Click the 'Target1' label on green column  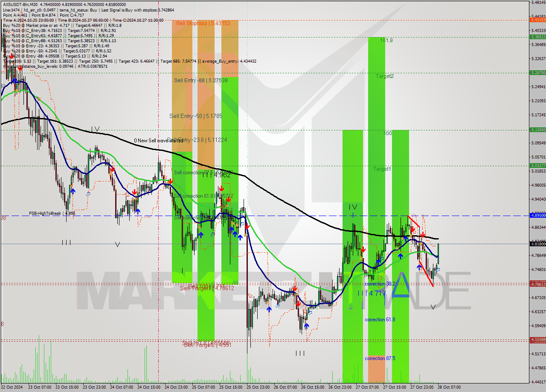[382, 169]
